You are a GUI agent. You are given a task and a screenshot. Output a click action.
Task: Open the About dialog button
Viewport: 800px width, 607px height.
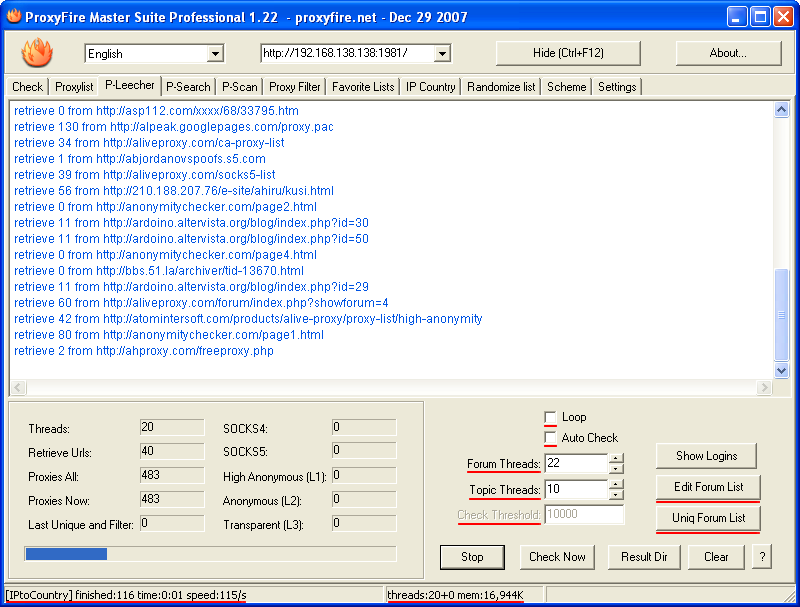pyautogui.click(x=728, y=53)
